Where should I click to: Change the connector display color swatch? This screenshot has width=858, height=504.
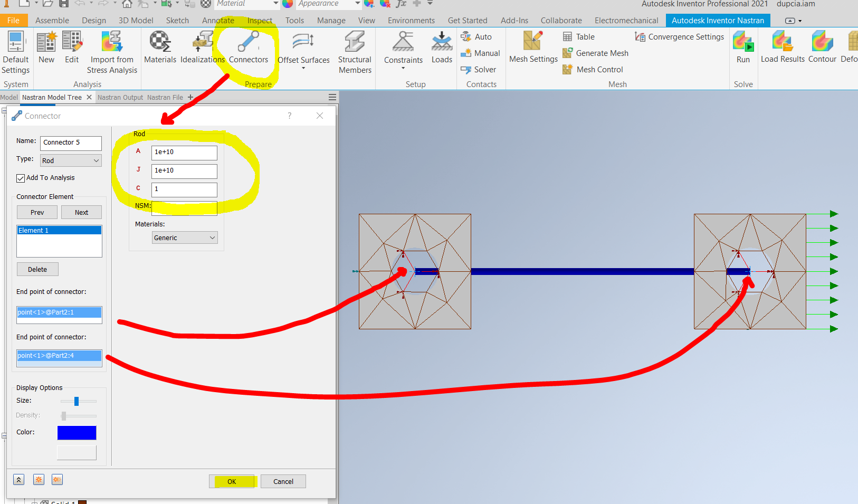77,432
